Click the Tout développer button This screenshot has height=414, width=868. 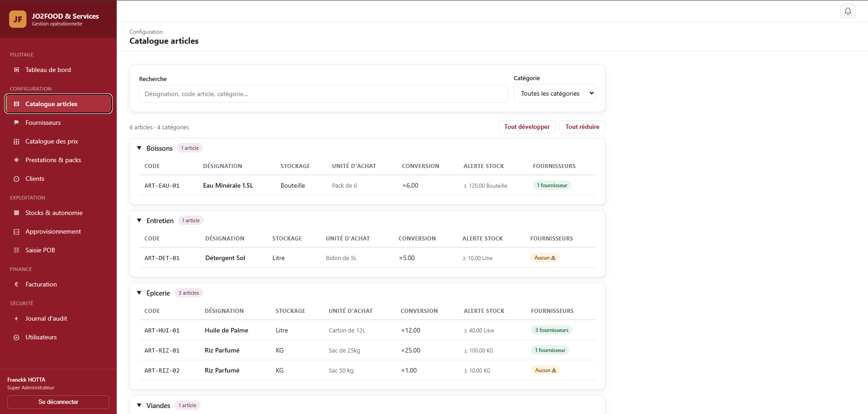[x=527, y=127]
